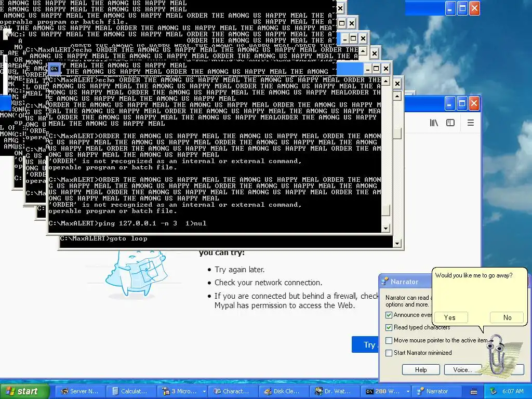
Task: Click Yes in Clippy's balloon
Action: coord(450,317)
